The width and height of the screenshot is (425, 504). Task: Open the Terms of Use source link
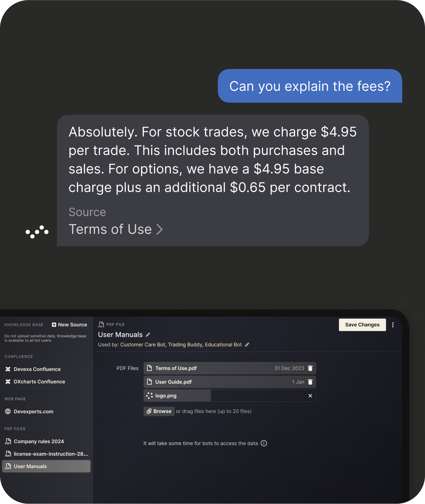(x=115, y=229)
